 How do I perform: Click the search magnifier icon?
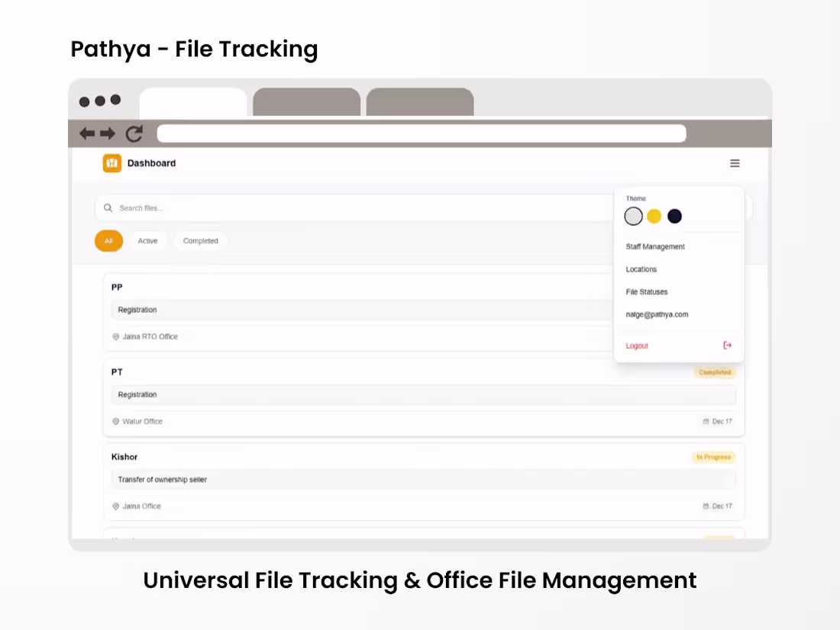pos(108,207)
